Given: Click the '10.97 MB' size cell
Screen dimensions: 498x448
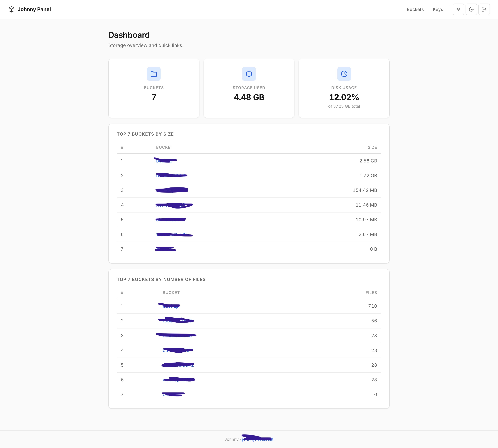Looking at the screenshot, I should coord(366,220).
